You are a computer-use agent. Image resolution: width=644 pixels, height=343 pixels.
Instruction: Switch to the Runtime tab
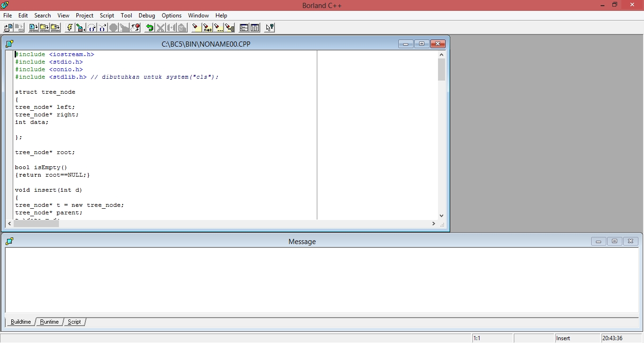[50, 322]
